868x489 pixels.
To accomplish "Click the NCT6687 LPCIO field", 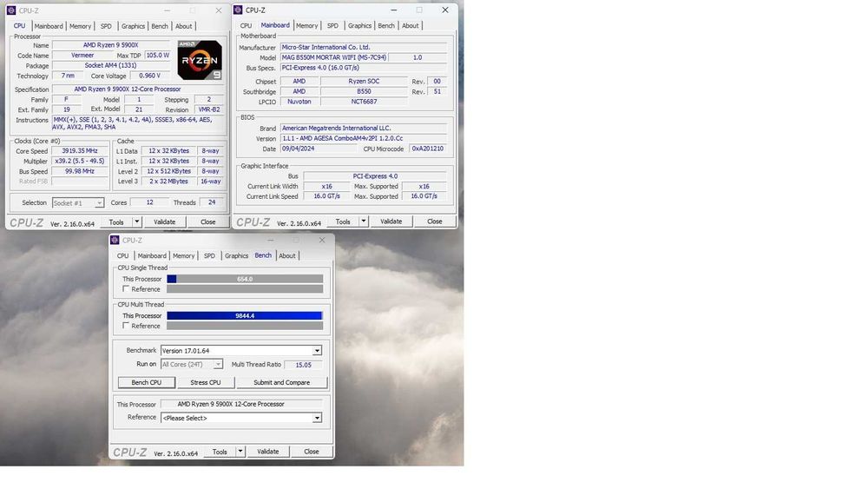I will click(364, 102).
